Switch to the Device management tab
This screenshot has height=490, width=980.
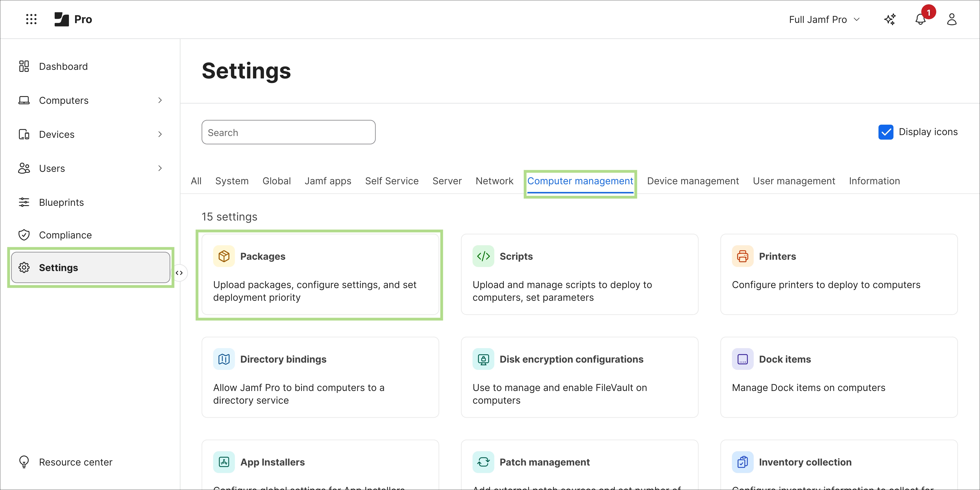693,181
